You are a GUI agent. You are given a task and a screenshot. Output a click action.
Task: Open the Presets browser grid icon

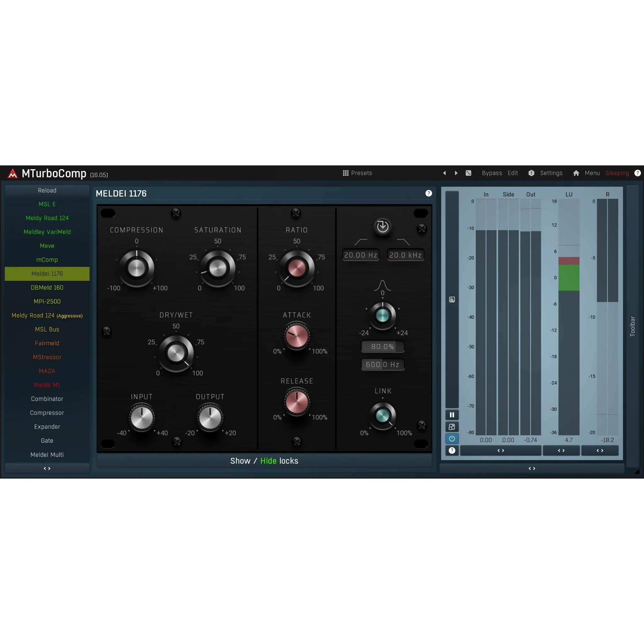pos(346,173)
